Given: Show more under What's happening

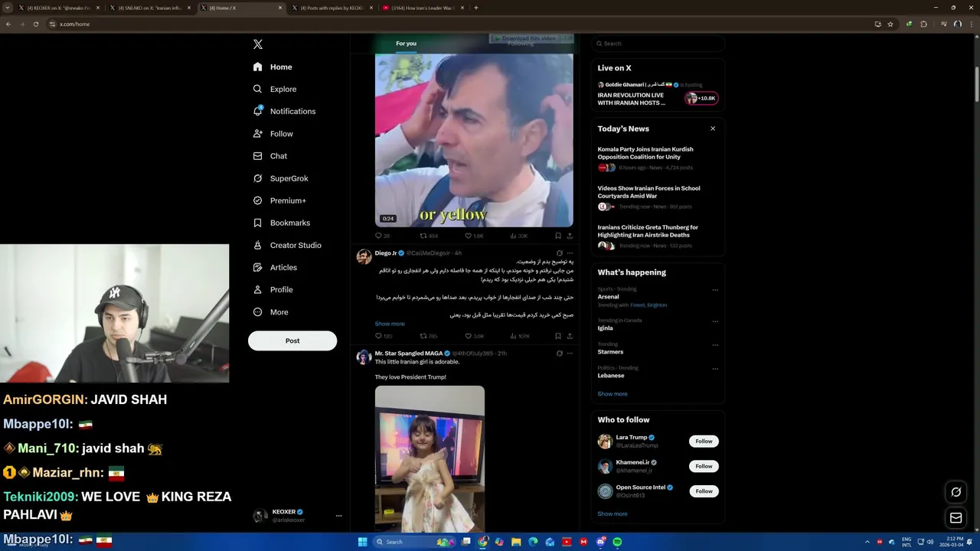Looking at the screenshot, I should click(612, 393).
